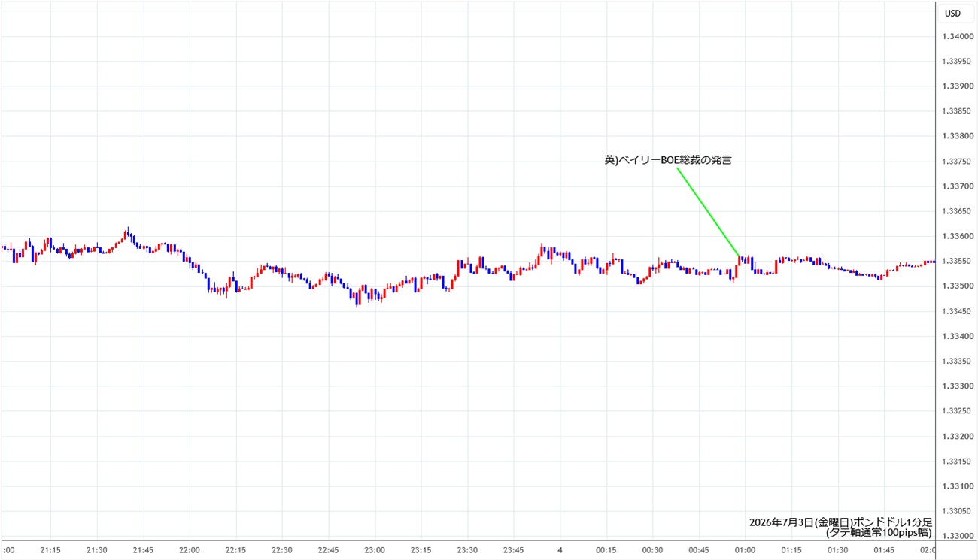This screenshot has height=560, width=978.
Task: Click the 1.33250 price axis label
Action: (956, 411)
